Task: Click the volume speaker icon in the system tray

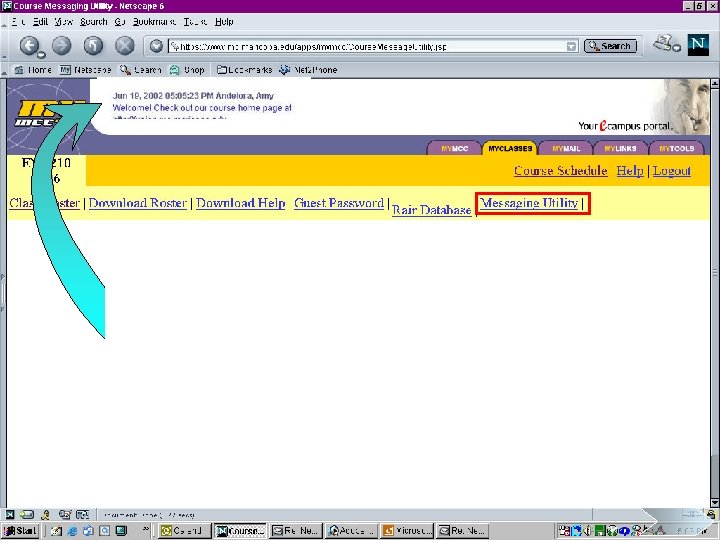Action: (x=587, y=531)
